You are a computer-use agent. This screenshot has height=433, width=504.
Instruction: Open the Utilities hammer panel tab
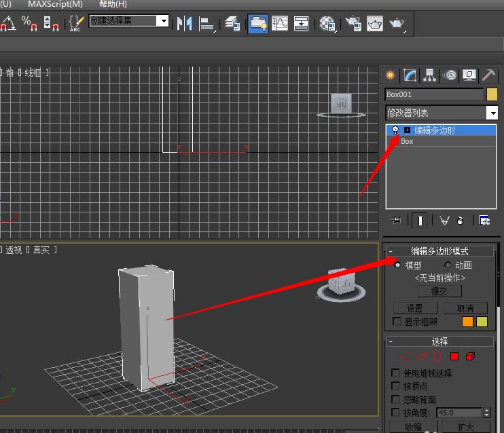(x=488, y=75)
